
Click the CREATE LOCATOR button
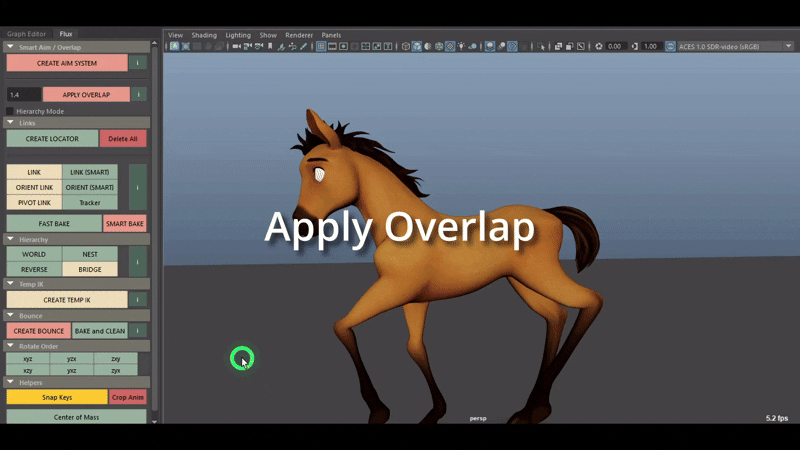click(x=52, y=138)
